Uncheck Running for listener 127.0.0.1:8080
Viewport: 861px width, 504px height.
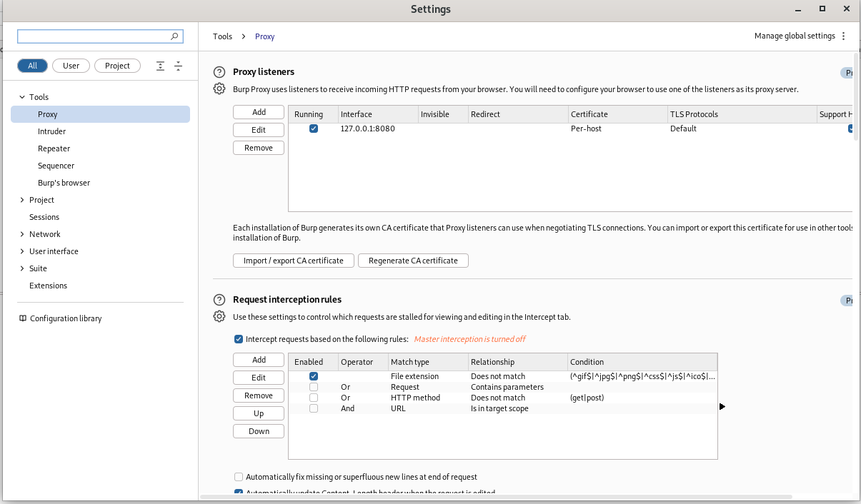pos(314,128)
